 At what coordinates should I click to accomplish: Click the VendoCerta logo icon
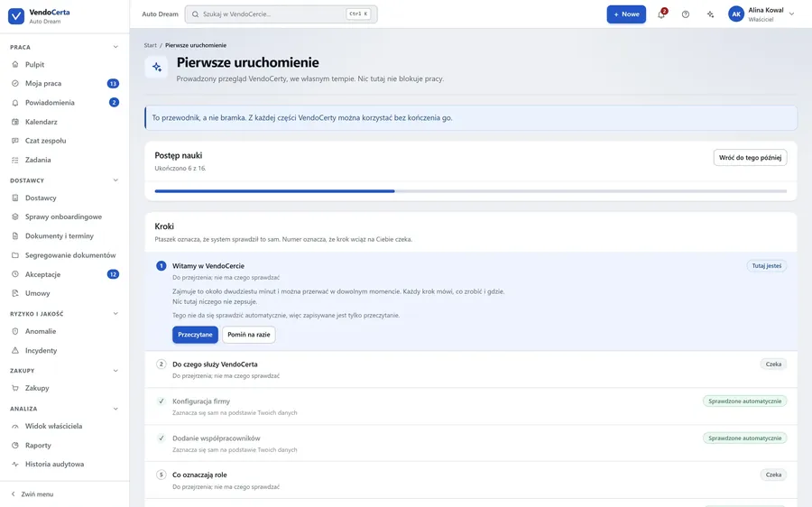click(16, 16)
